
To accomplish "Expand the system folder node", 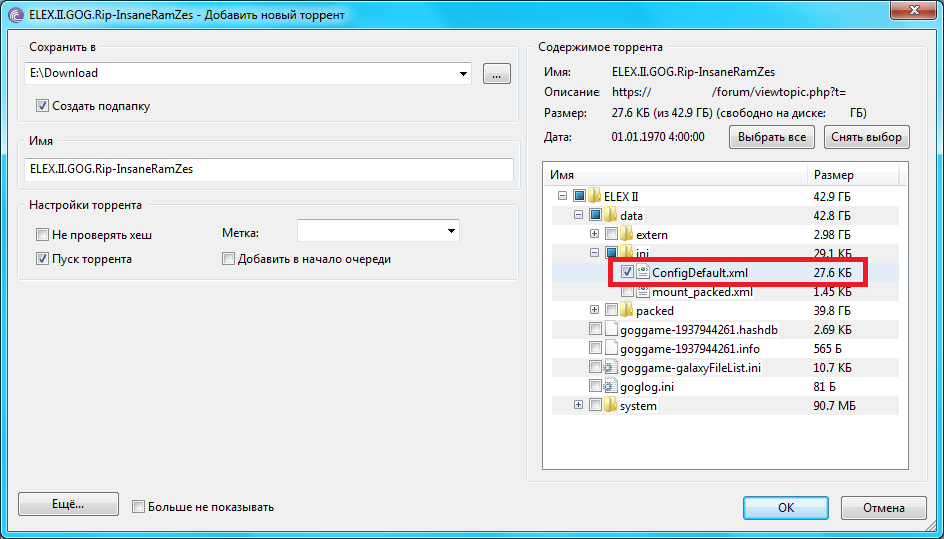I will tap(579, 405).
